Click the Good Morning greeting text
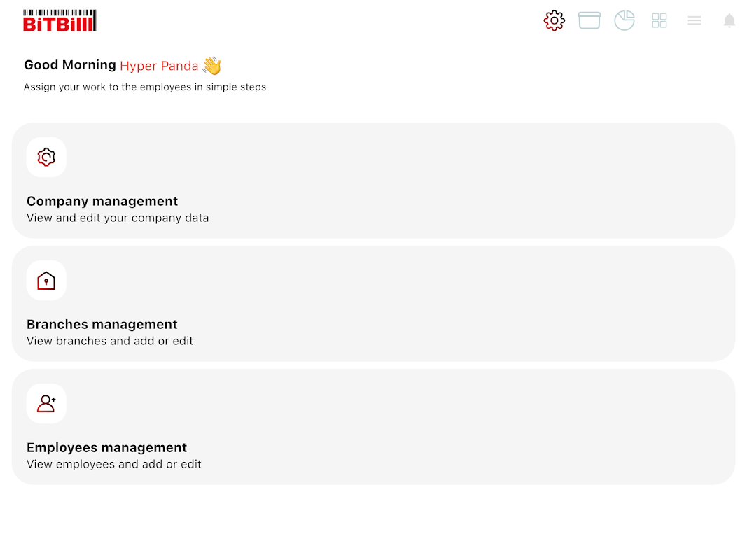The image size is (747, 560). 70,65
